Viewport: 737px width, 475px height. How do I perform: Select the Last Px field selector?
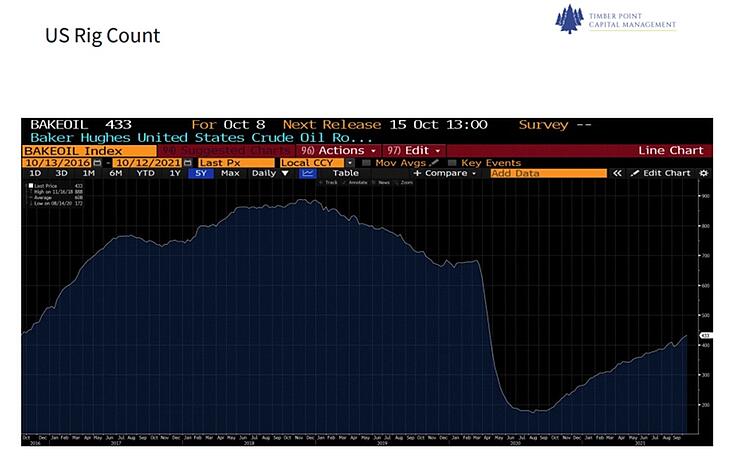(236, 163)
